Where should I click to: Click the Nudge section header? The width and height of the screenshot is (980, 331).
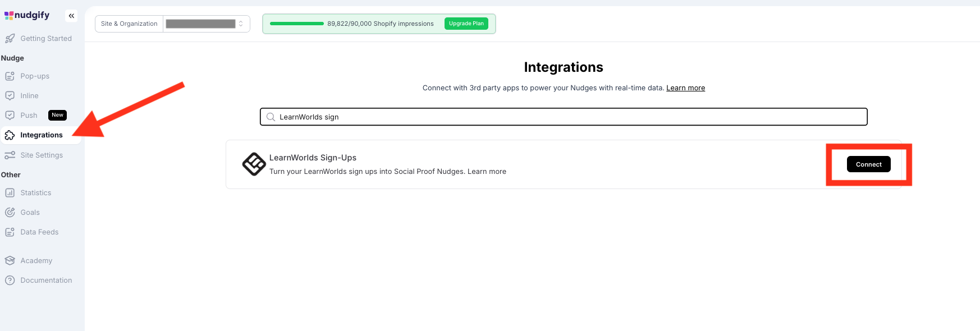[x=12, y=58]
